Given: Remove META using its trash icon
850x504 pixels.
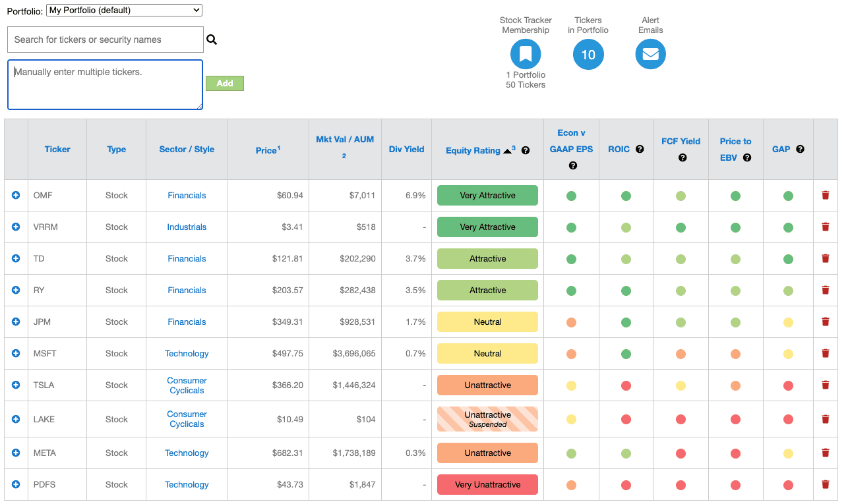Looking at the screenshot, I should click(826, 453).
